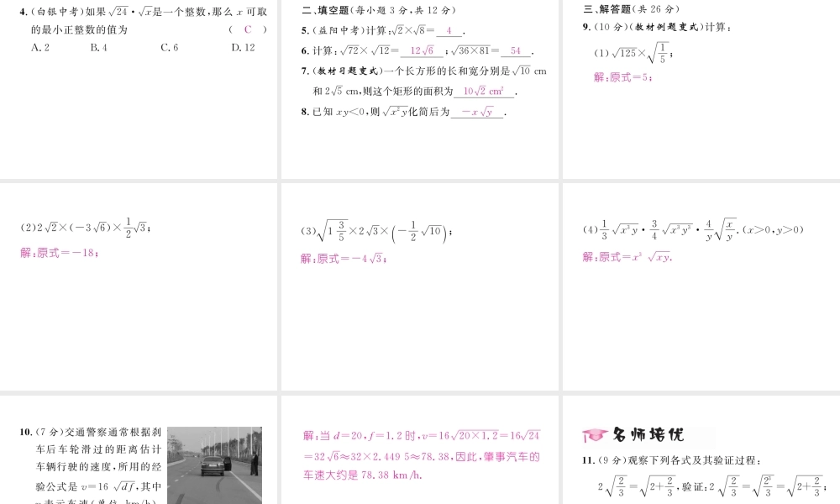Click the car photo in question 10
This screenshot has width=840, height=504.
tap(215, 465)
